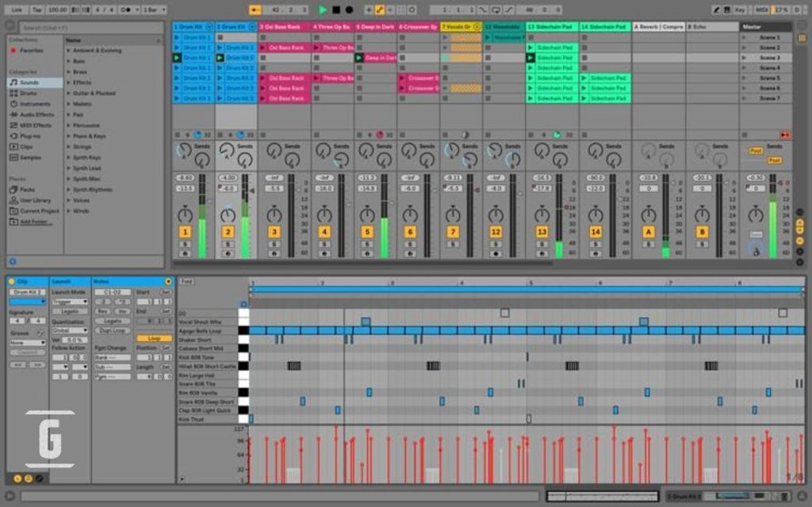
Task: Select Instruments category in browser
Action: tap(35, 104)
